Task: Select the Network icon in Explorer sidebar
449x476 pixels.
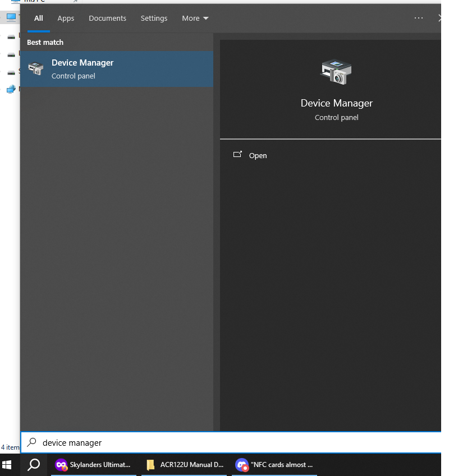Action: 11,89
